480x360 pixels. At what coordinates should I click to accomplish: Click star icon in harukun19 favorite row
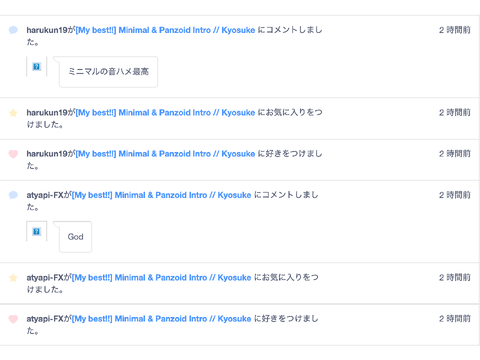click(13, 113)
